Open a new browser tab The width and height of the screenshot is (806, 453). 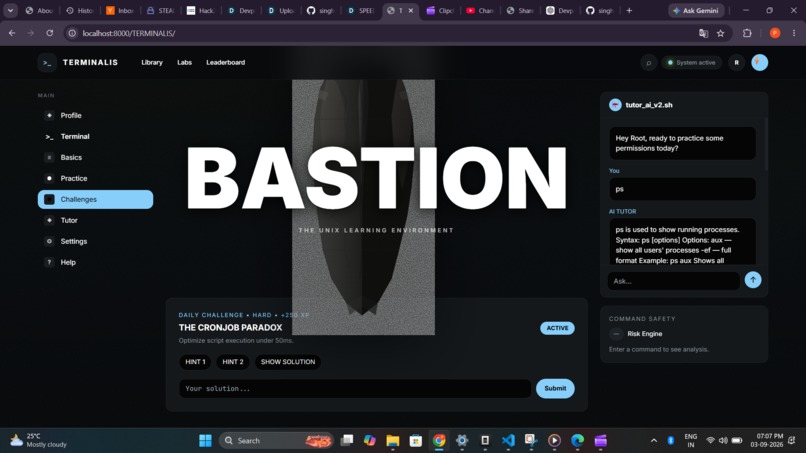pos(629,10)
